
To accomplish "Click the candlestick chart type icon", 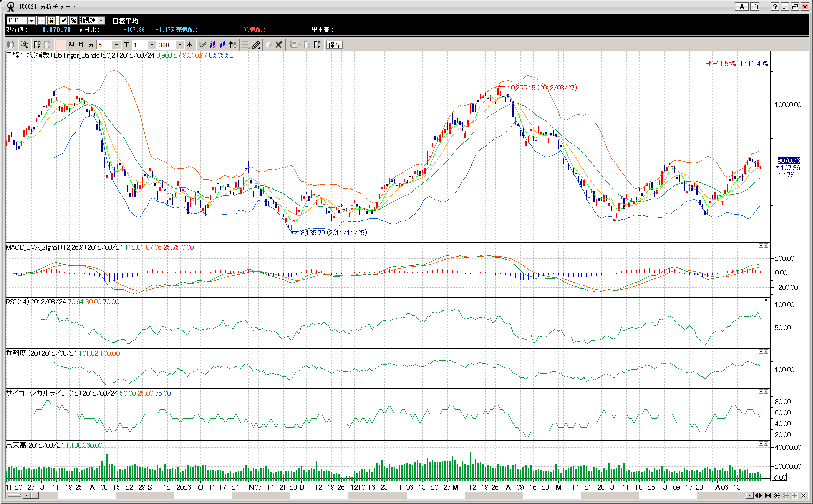I will click(x=212, y=45).
